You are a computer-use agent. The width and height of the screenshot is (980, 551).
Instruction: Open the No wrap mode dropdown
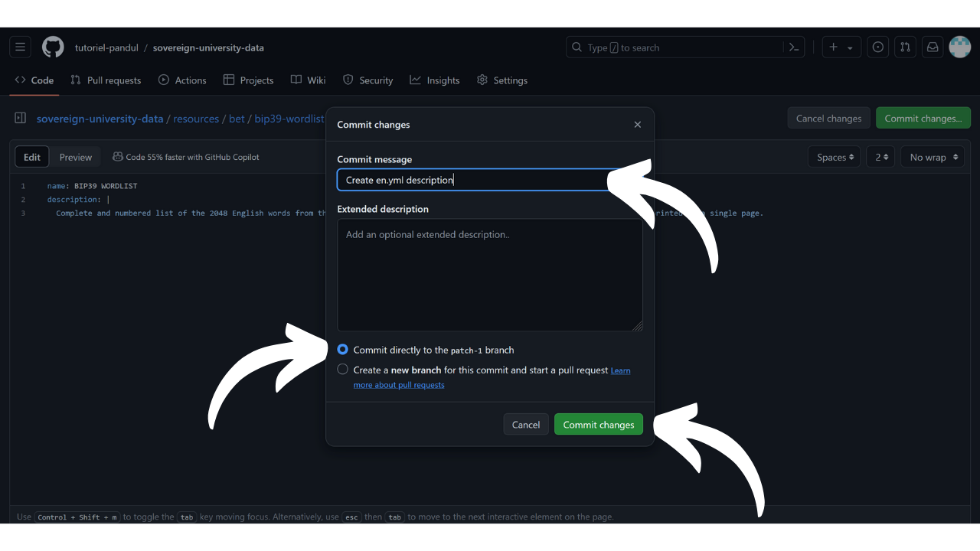pos(933,158)
